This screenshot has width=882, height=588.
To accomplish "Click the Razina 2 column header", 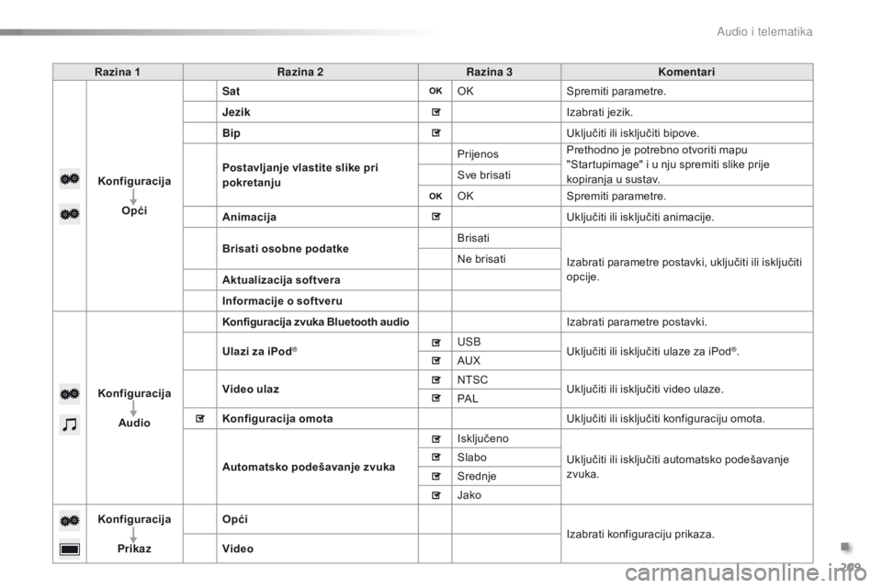I will coord(300,71).
